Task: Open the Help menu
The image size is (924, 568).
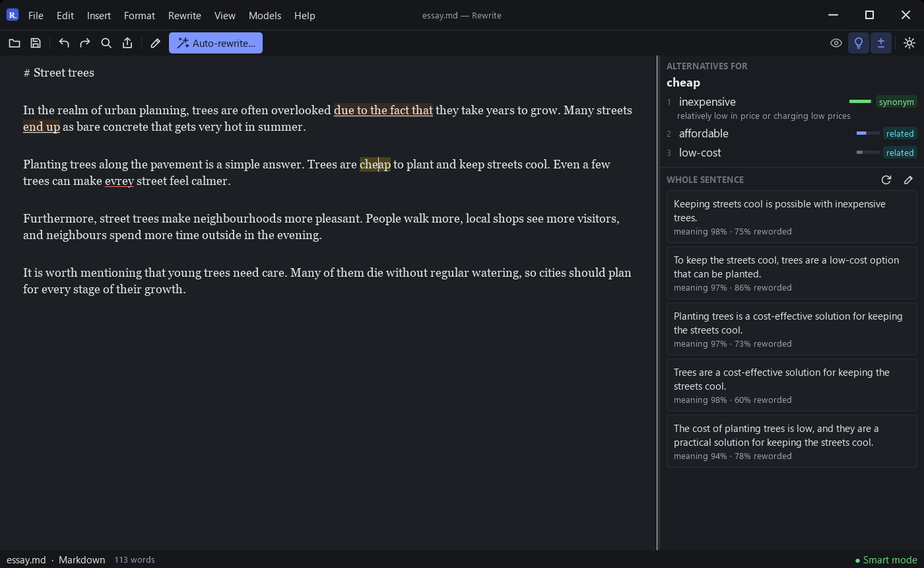Action: coord(304,15)
